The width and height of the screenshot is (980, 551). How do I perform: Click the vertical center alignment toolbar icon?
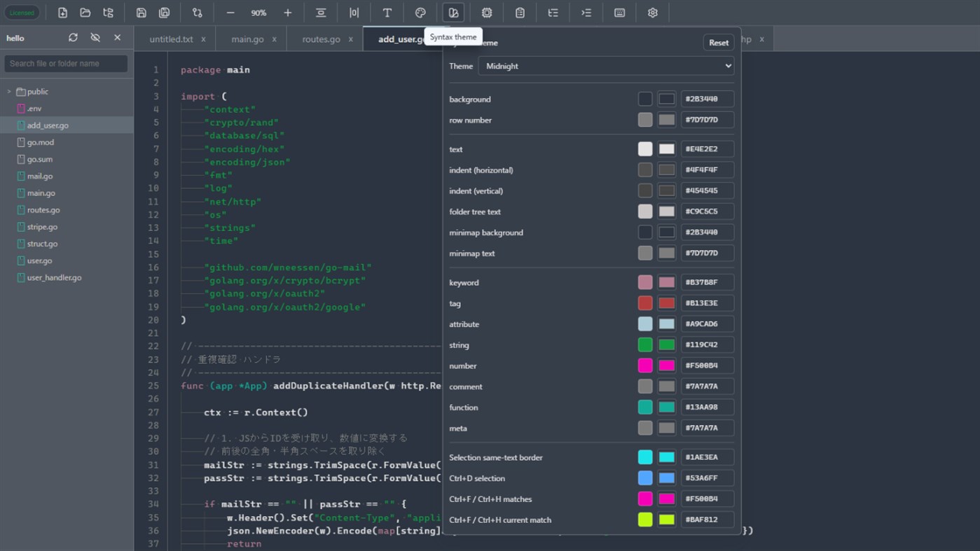coord(321,13)
